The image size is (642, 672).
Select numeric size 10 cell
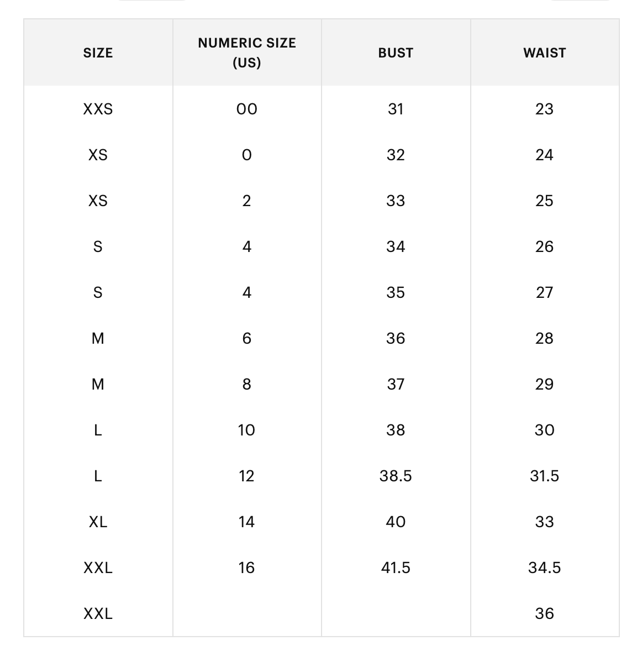pyautogui.click(x=247, y=430)
